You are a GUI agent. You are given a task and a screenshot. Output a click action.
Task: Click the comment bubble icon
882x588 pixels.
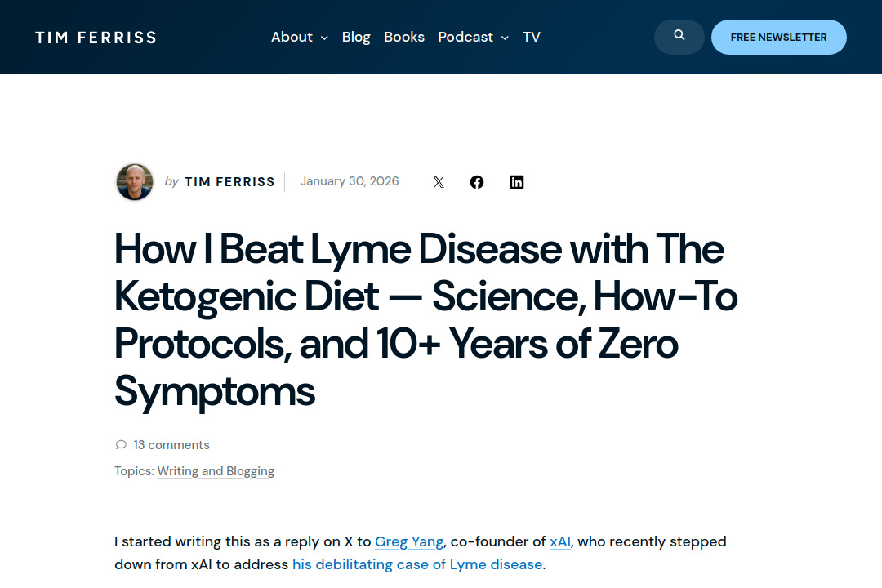(121, 444)
